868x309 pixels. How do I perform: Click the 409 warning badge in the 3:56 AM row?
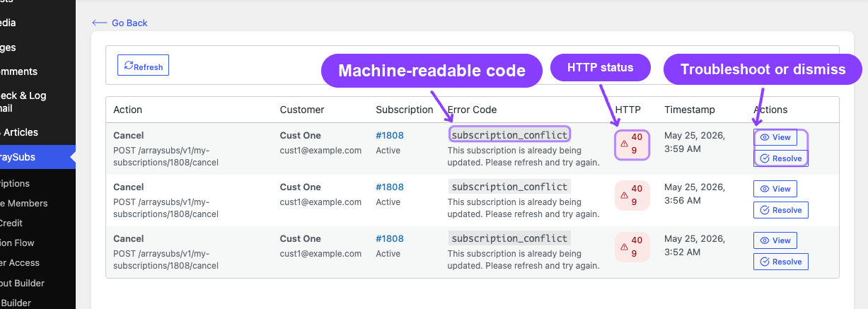point(632,195)
